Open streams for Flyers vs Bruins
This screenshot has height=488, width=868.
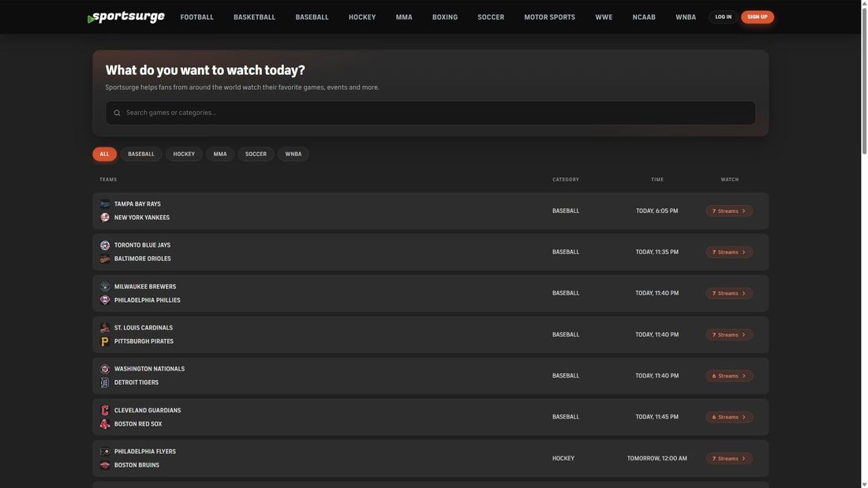click(729, 459)
